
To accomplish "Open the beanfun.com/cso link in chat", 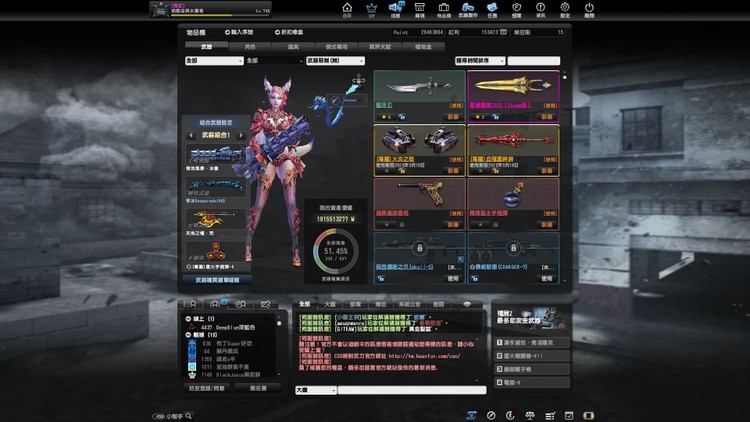I will pos(424,356).
